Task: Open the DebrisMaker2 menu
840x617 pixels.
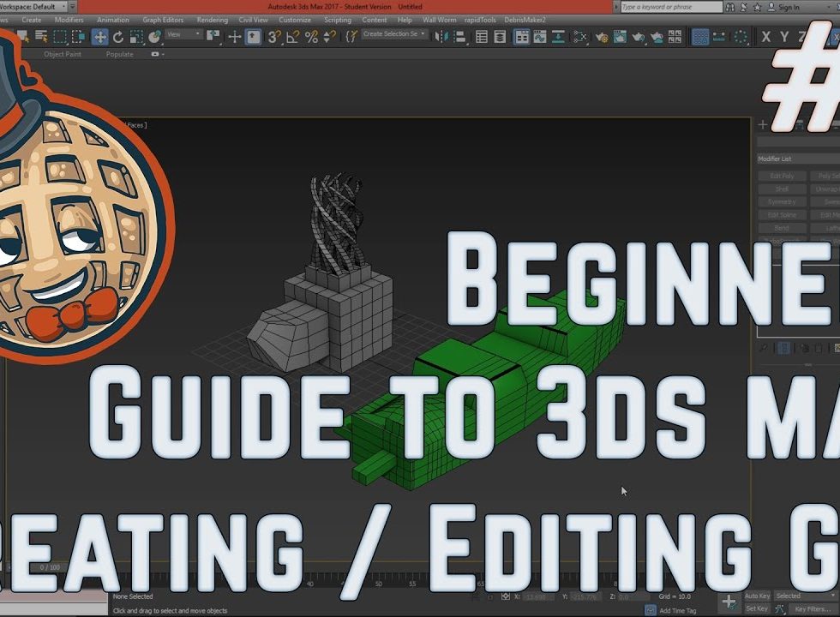Action: pos(525,20)
